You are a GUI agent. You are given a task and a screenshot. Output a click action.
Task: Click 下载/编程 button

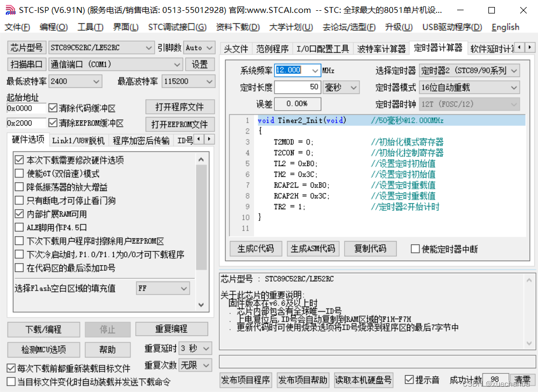pos(44,329)
